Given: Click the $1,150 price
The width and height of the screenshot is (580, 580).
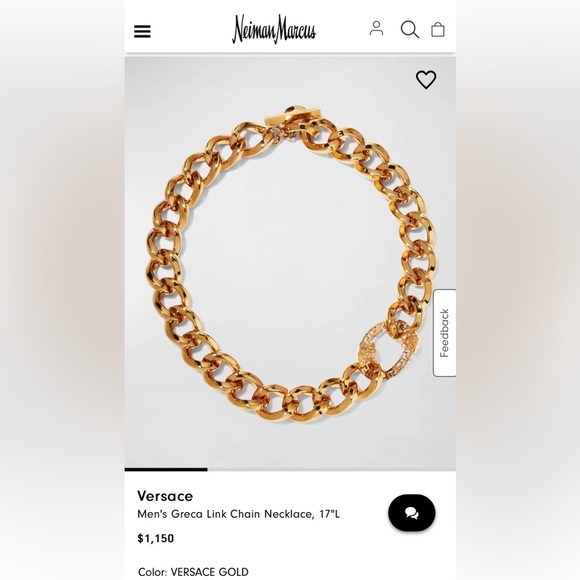Looking at the screenshot, I should (155, 538).
